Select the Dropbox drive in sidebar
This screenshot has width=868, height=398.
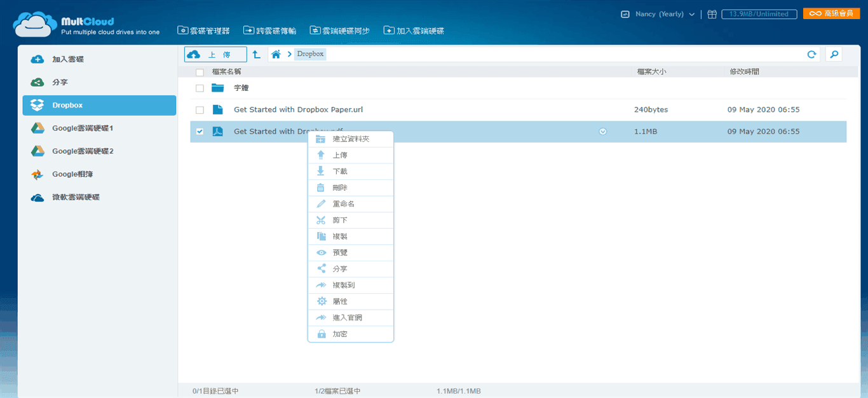pos(99,106)
